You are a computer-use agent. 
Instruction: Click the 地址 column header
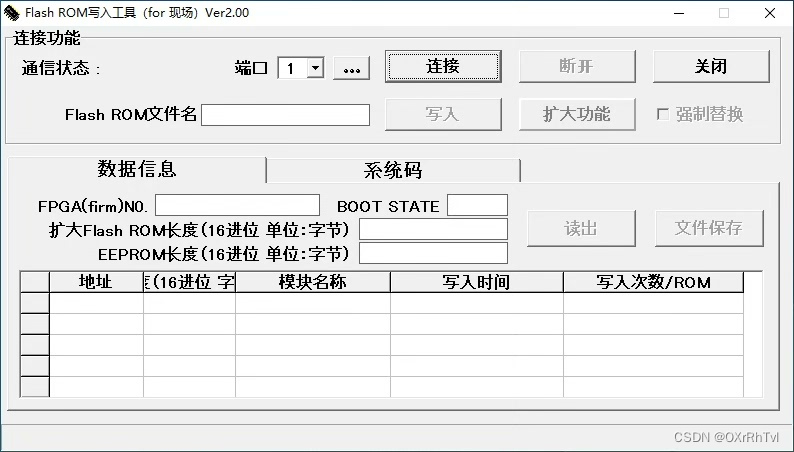pos(96,282)
